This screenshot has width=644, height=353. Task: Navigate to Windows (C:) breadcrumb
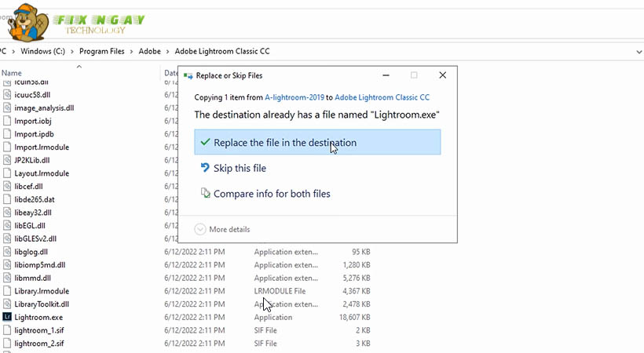click(42, 51)
